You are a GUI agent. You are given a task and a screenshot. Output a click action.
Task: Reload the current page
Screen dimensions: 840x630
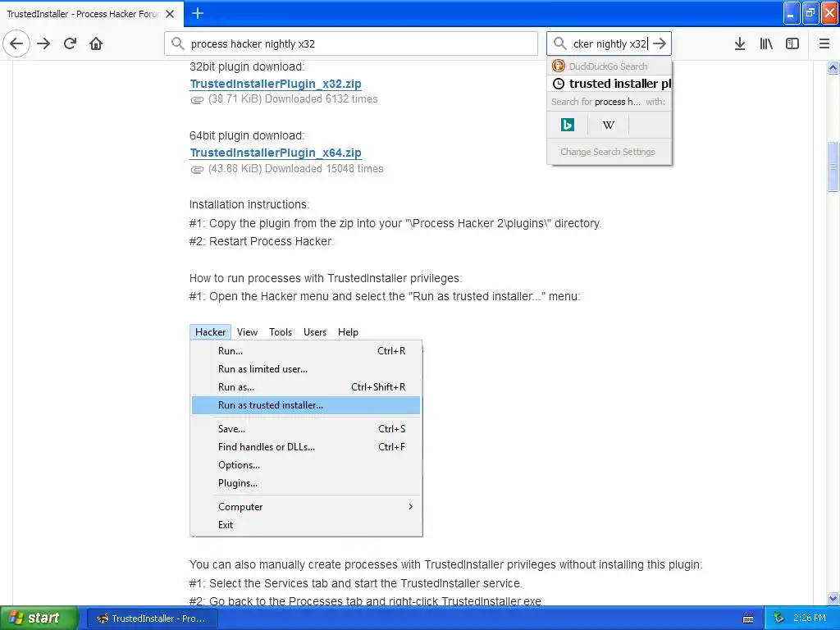(x=70, y=44)
